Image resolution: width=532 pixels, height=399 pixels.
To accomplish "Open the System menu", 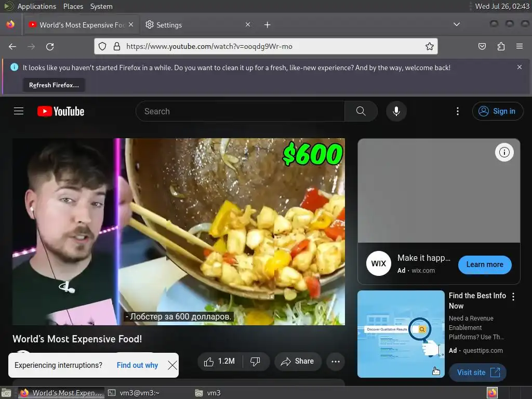I will click(x=101, y=6).
